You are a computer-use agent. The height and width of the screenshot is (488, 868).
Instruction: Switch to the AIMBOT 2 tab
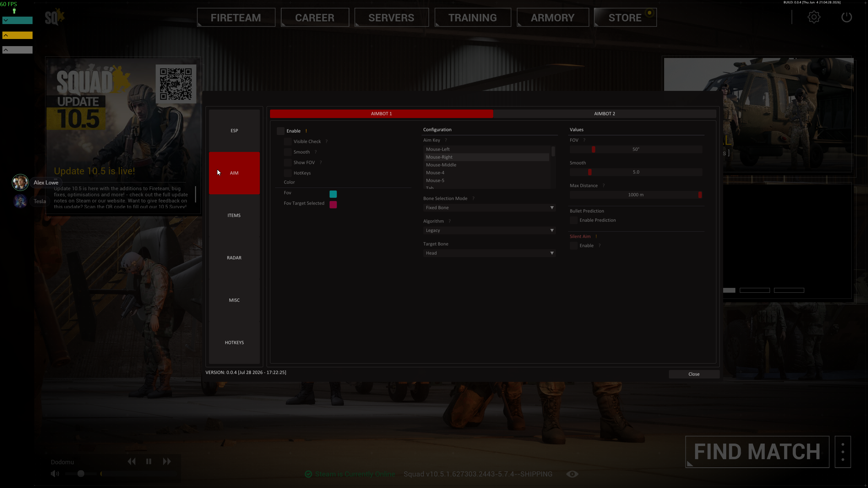tap(604, 114)
